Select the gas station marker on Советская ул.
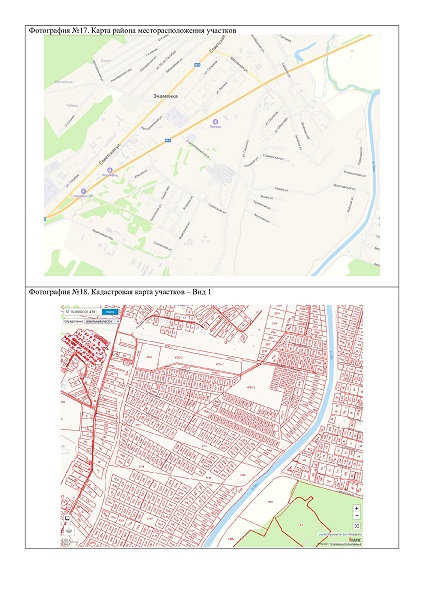The width and height of the screenshot is (424, 600). point(110,170)
